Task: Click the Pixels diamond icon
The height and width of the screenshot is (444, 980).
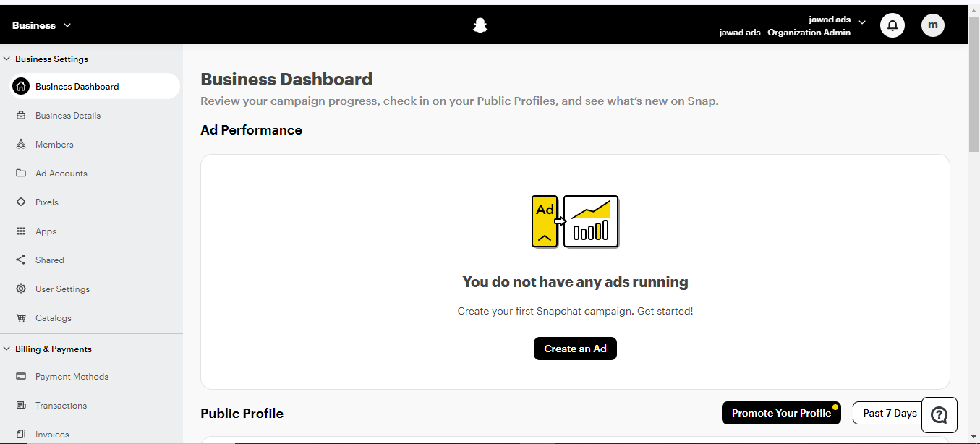Action: [21, 202]
